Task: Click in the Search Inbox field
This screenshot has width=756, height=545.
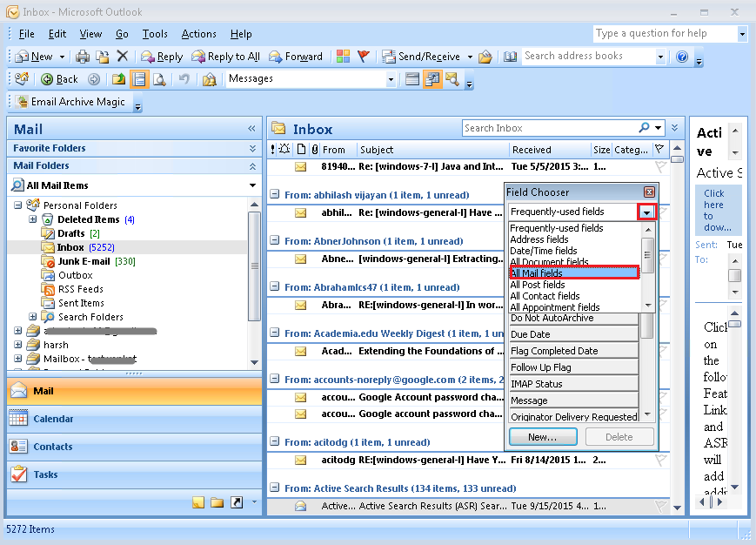Action: [x=550, y=128]
